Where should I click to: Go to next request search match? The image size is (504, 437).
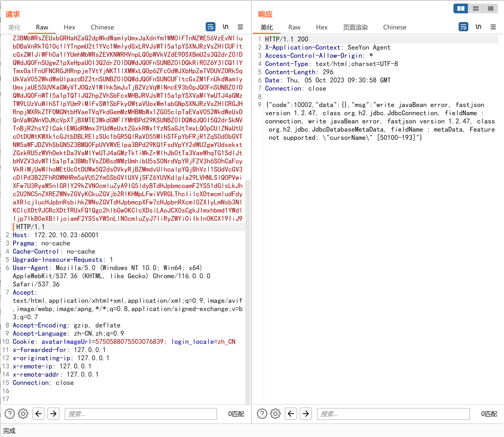point(53,413)
